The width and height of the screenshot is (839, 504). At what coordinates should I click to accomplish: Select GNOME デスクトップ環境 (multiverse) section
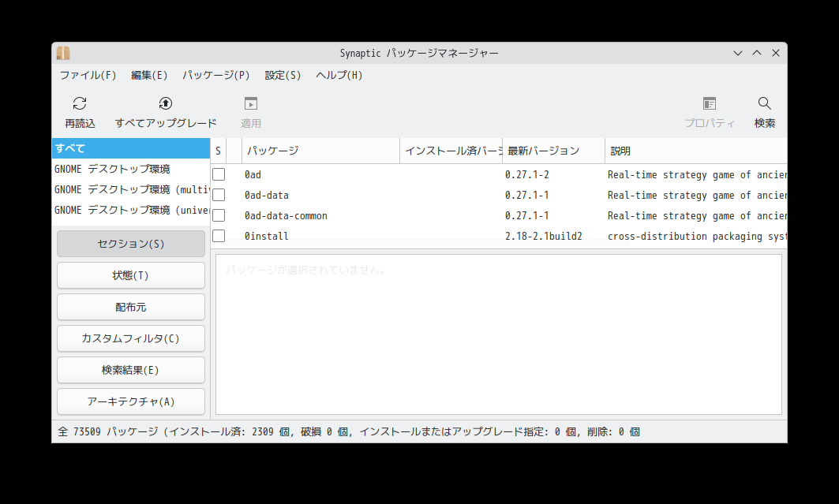pyautogui.click(x=131, y=189)
